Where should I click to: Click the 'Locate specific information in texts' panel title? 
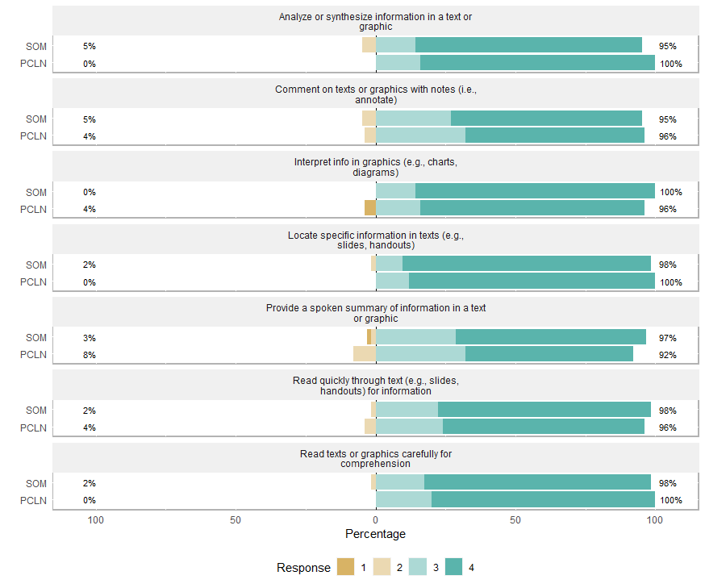point(376,240)
